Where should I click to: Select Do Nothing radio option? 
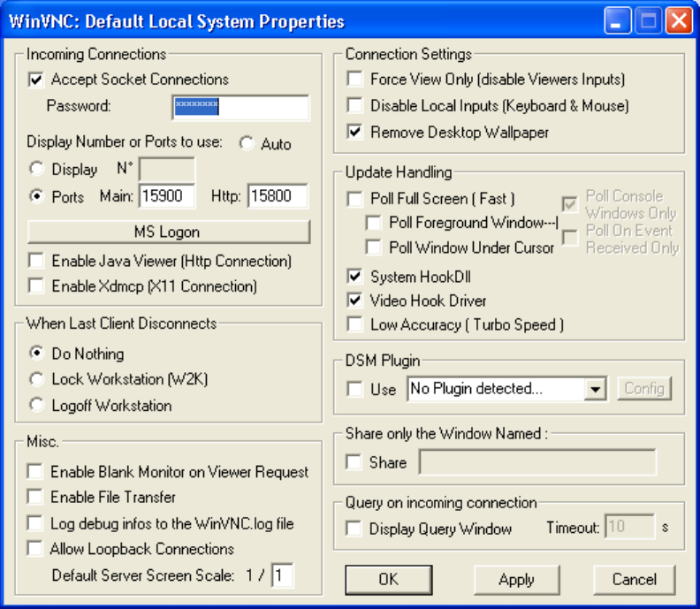click(36, 354)
